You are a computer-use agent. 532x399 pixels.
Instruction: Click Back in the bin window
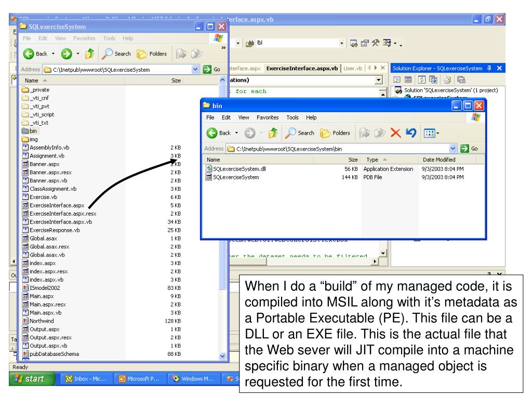219,133
